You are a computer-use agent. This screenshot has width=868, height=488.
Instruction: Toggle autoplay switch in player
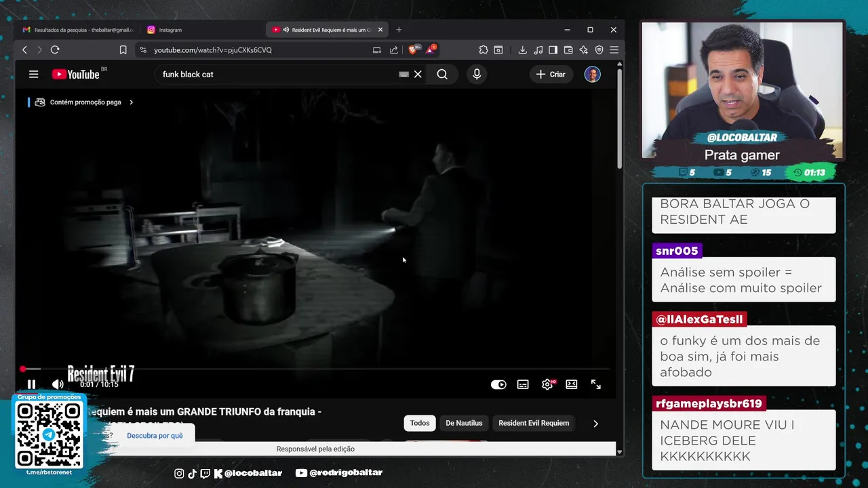(498, 384)
